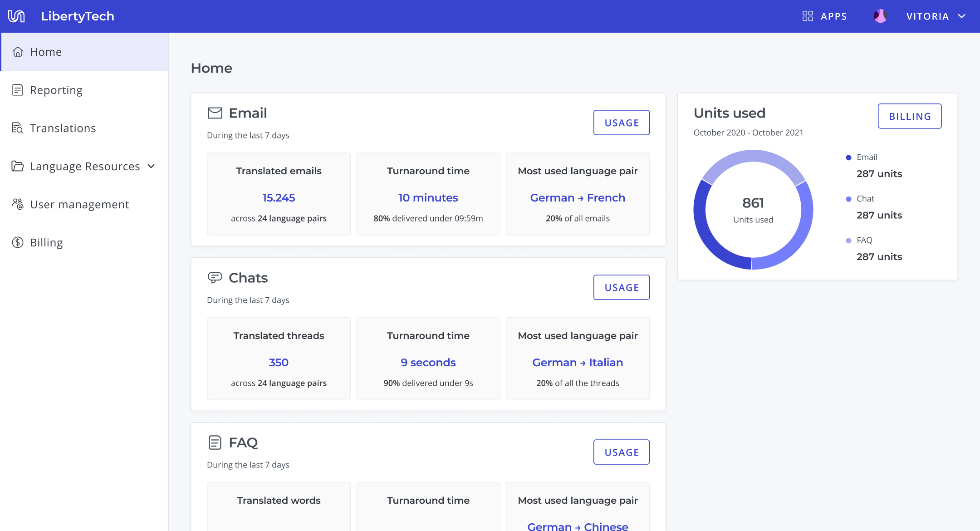The image size is (980, 531).
Task: Expand Language Resources with the chevron
Action: [152, 166]
